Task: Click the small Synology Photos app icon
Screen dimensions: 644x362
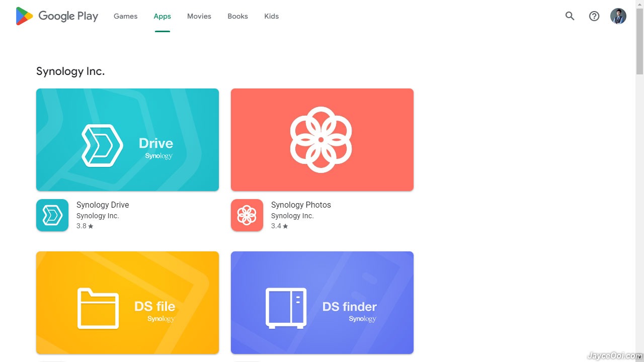Action: pyautogui.click(x=247, y=215)
